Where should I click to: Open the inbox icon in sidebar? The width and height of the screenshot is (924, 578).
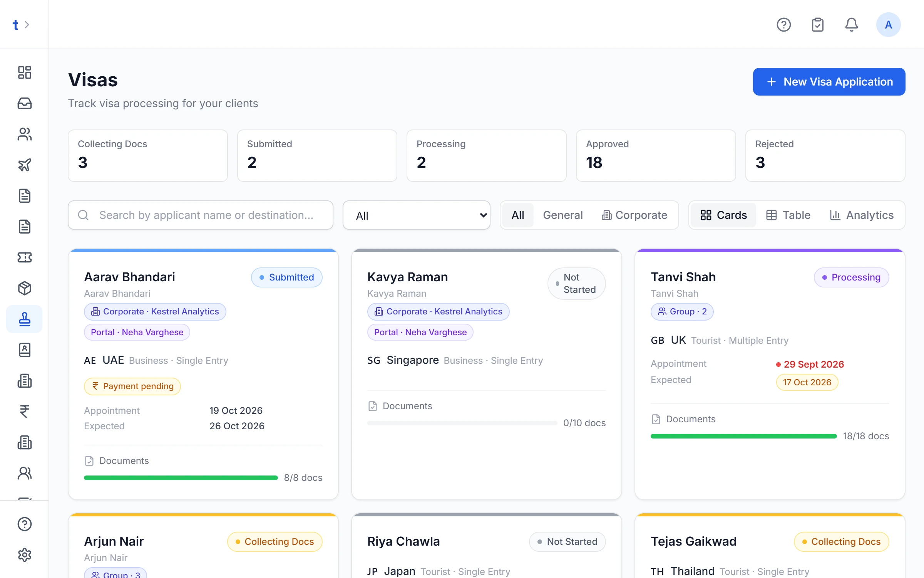24,103
